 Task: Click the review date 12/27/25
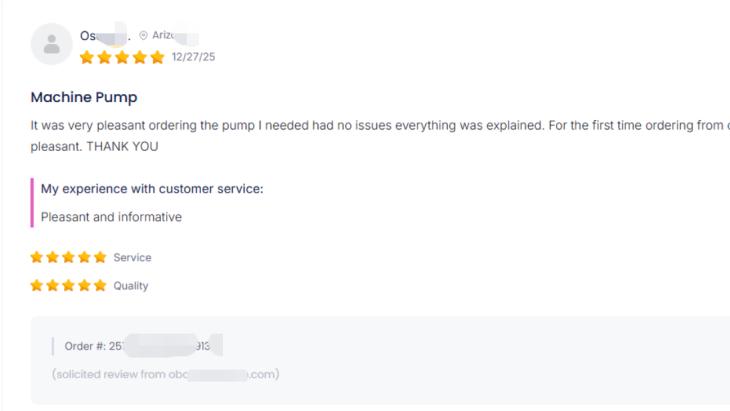[193, 57]
